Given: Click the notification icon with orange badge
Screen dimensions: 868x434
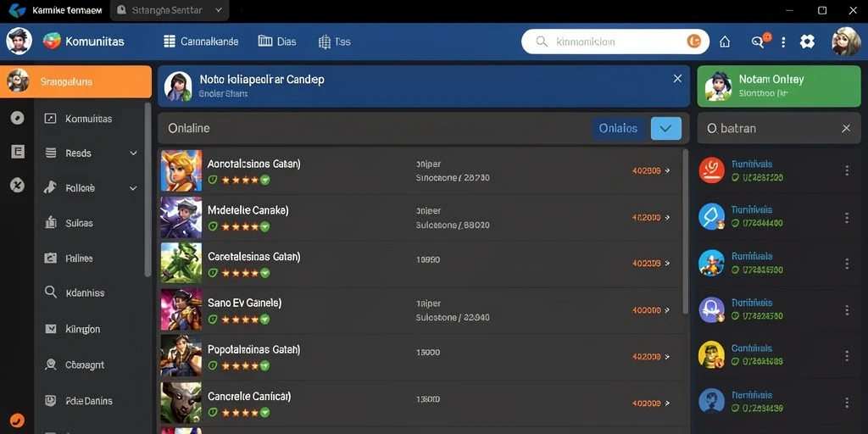Looking at the screenshot, I should click(x=758, y=41).
